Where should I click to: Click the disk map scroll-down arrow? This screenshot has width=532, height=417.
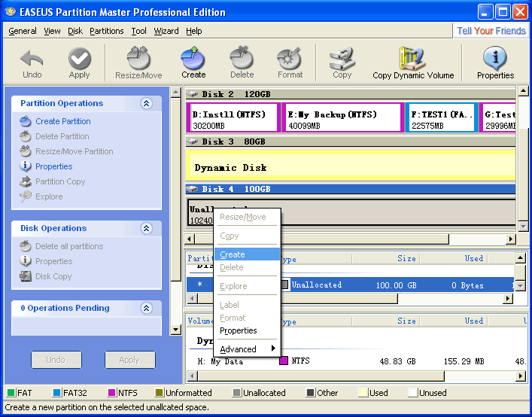tap(523, 226)
